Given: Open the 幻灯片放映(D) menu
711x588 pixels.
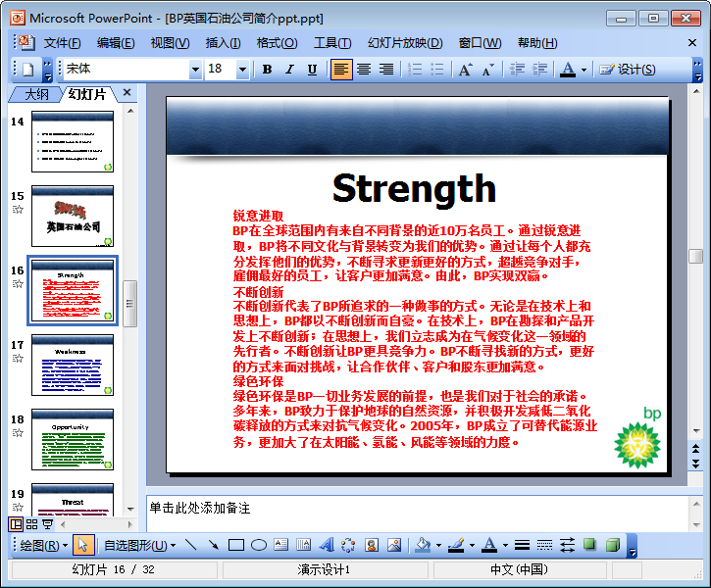Looking at the screenshot, I should coord(405,43).
